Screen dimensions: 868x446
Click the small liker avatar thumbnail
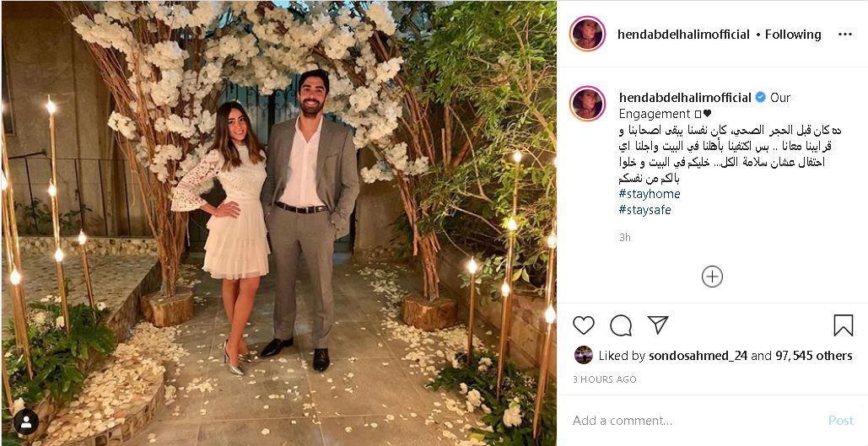tap(584, 355)
